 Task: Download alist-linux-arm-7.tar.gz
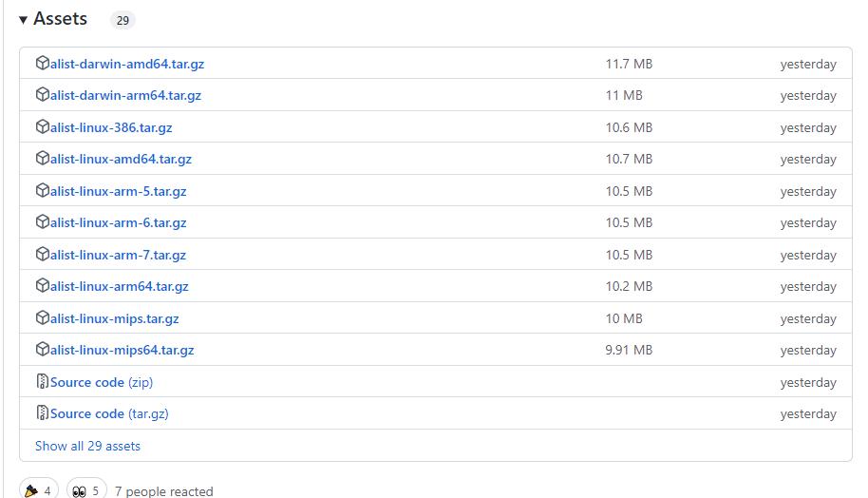click(118, 255)
